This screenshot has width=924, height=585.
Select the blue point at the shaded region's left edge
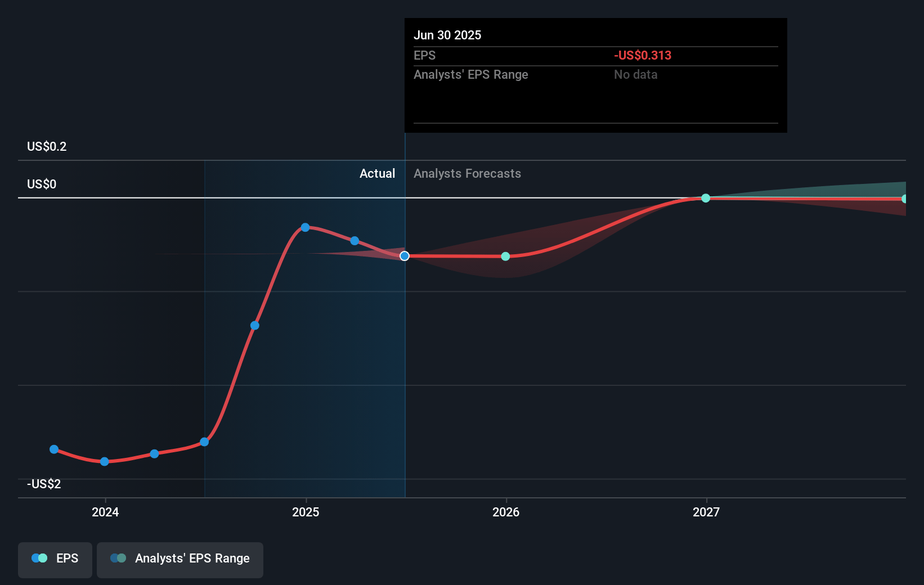[204, 442]
